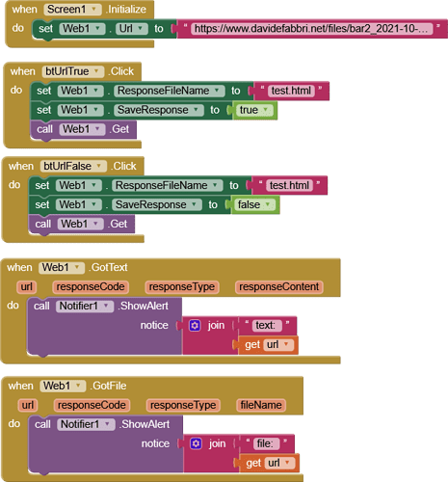This screenshot has width=448, height=482.
Task: Open Notifier1 dropdown in GotFile block
Action: click(x=86, y=424)
